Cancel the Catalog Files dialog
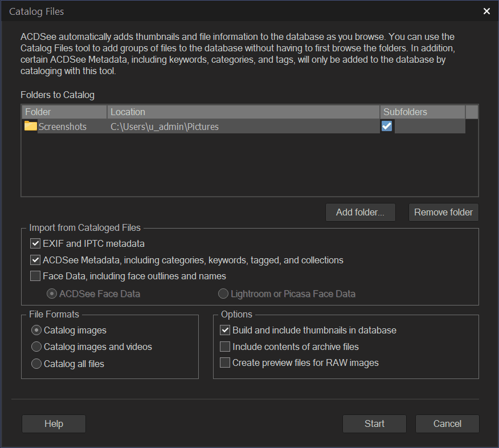The height and width of the screenshot is (448, 499). tap(447, 423)
